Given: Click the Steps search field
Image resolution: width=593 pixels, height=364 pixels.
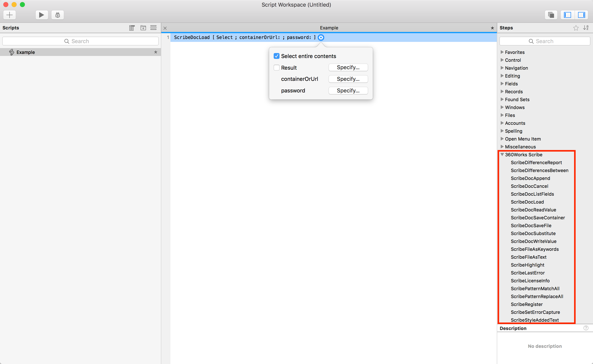Looking at the screenshot, I should [x=545, y=41].
